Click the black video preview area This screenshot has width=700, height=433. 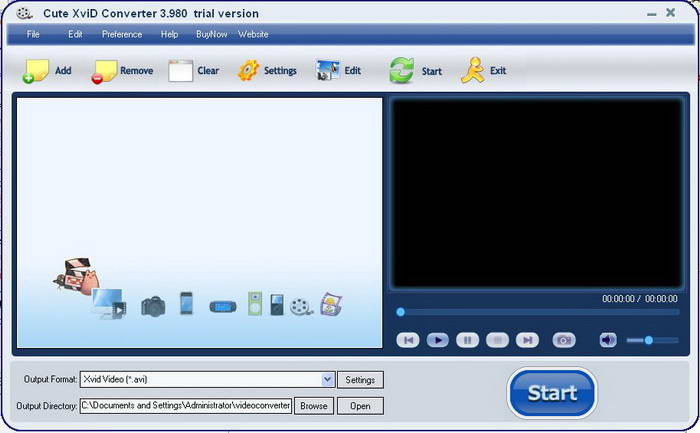click(x=536, y=193)
